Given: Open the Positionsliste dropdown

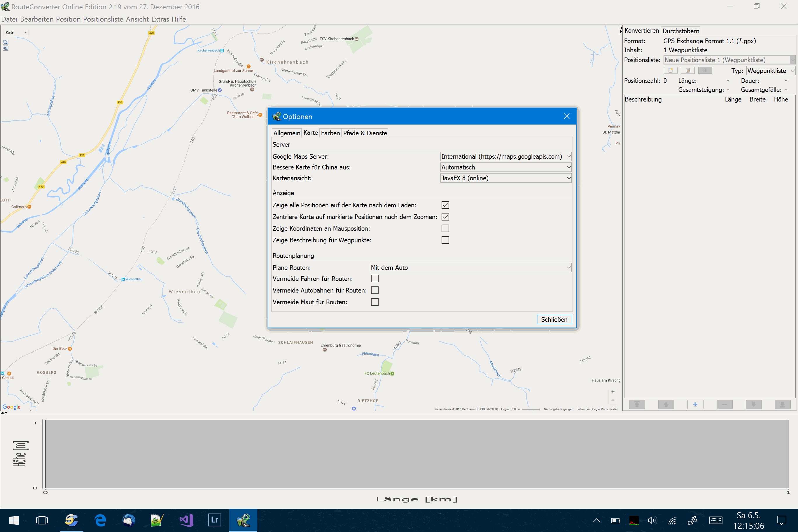Looking at the screenshot, I should 729,60.
